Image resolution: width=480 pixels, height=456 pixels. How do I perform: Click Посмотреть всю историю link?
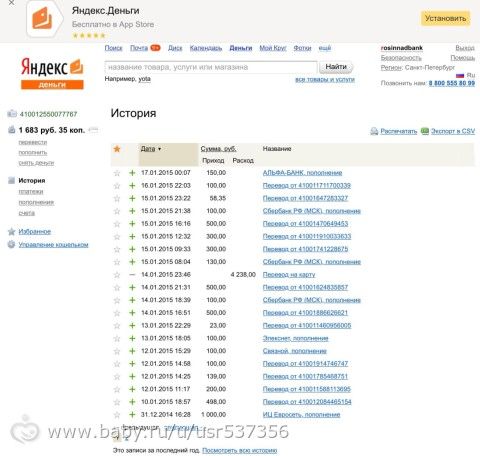click(x=240, y=450)
